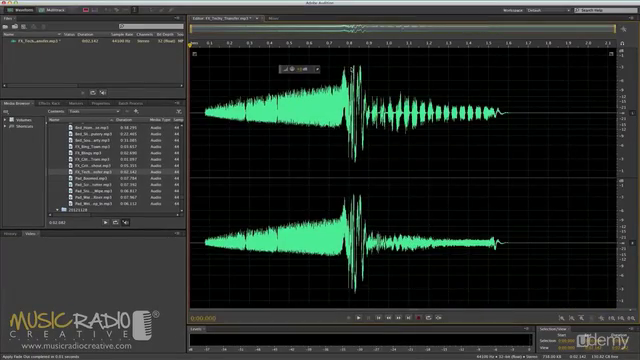
Task: Click the HUD amplitude adjust knob
Action: 292,69
